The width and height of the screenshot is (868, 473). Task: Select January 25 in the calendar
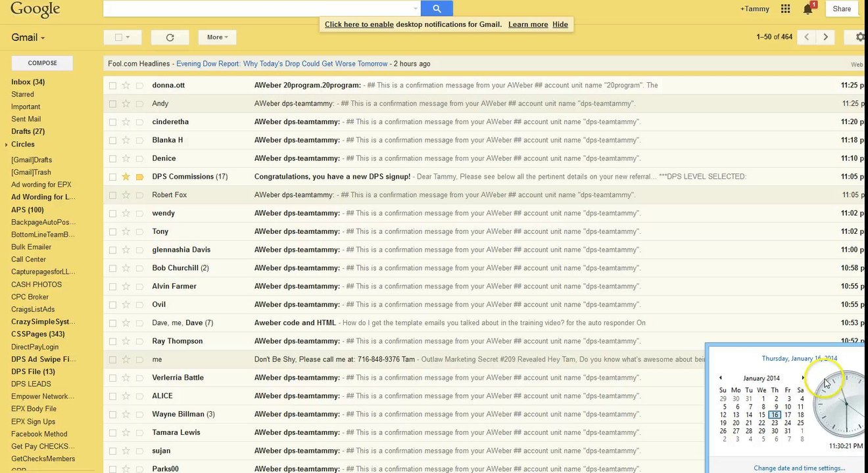(800, 423)
